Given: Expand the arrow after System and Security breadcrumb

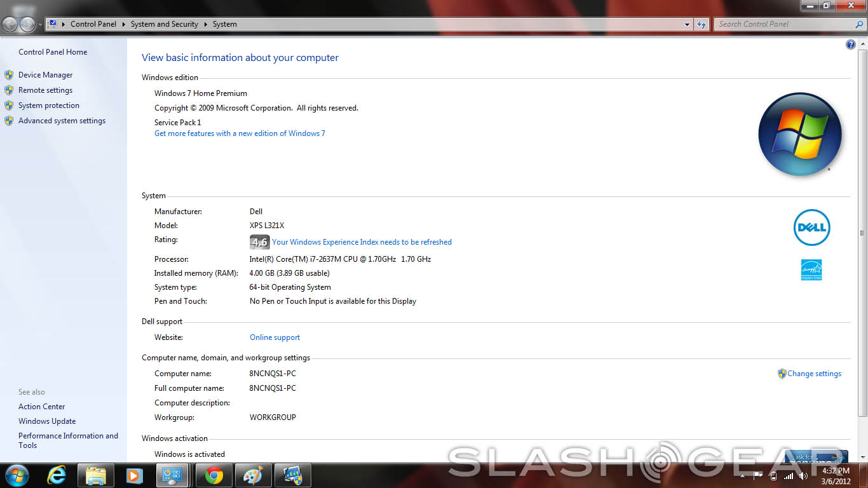Looking at the screenshot, I should (205, 24).
